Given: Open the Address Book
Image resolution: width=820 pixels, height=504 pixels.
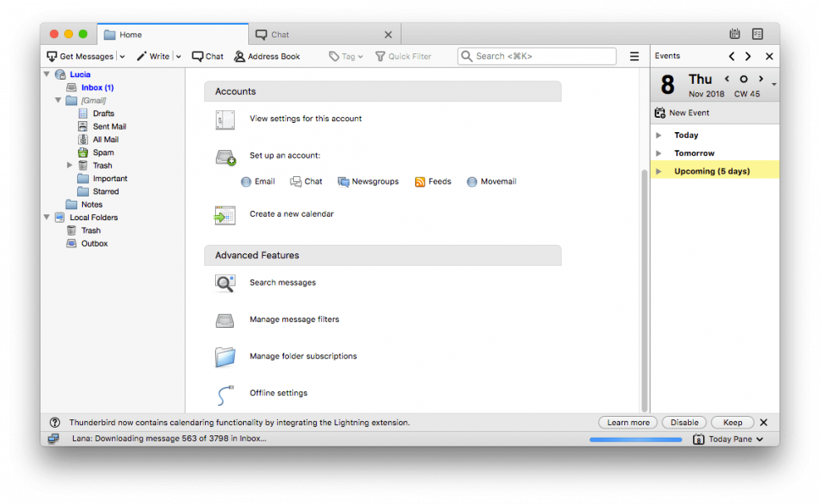Looking at the screenshot, I should 268,56.
